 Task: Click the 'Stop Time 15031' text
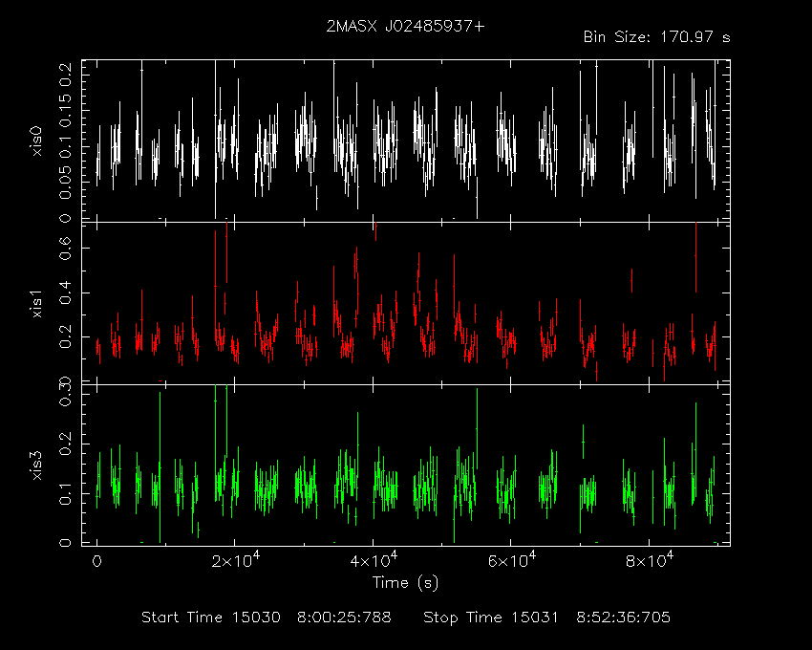pyautogui.click(x=491, y=617)
